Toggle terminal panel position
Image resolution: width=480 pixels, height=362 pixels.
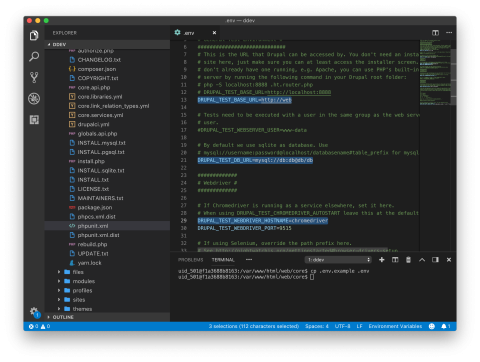click(435, 260)
